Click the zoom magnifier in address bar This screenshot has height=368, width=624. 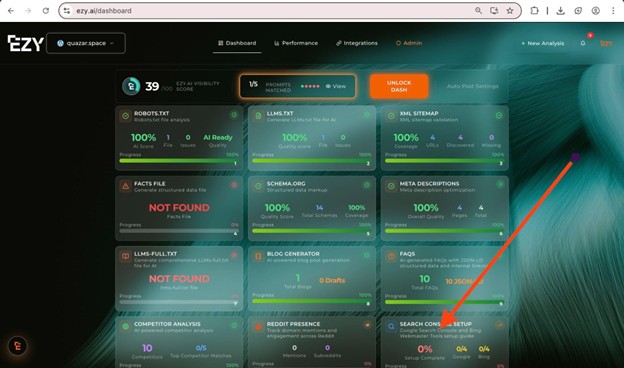tap(478, 11)
